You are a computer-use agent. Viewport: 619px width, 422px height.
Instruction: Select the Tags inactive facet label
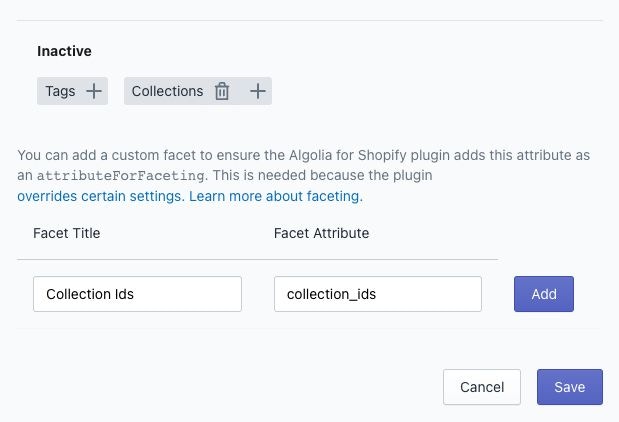click(x=60, y=91)
